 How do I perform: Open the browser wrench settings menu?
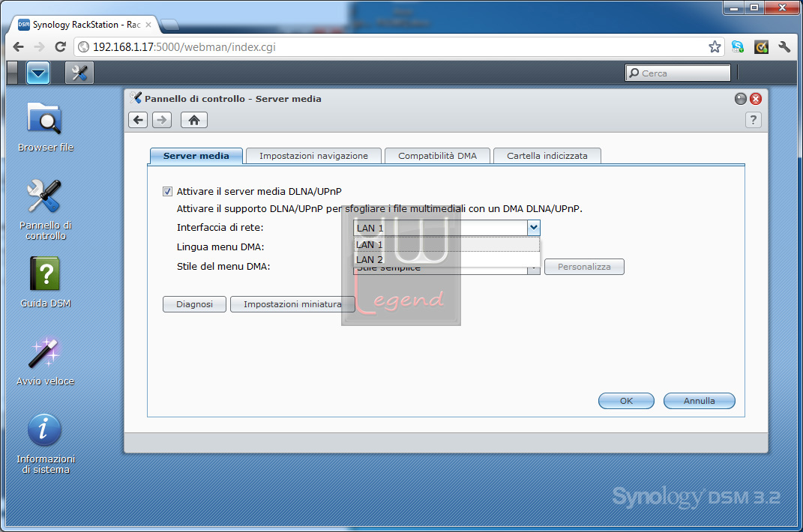click(784, 47)
